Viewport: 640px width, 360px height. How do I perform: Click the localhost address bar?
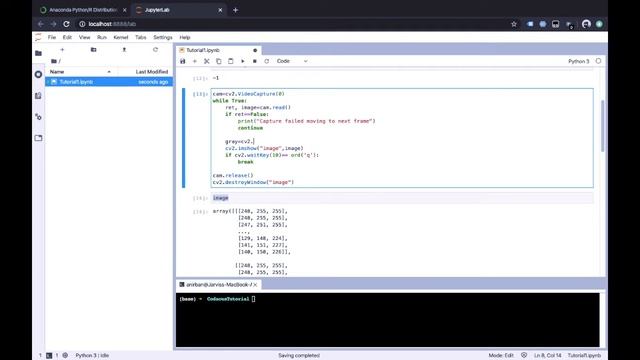[x=294, y=24]
